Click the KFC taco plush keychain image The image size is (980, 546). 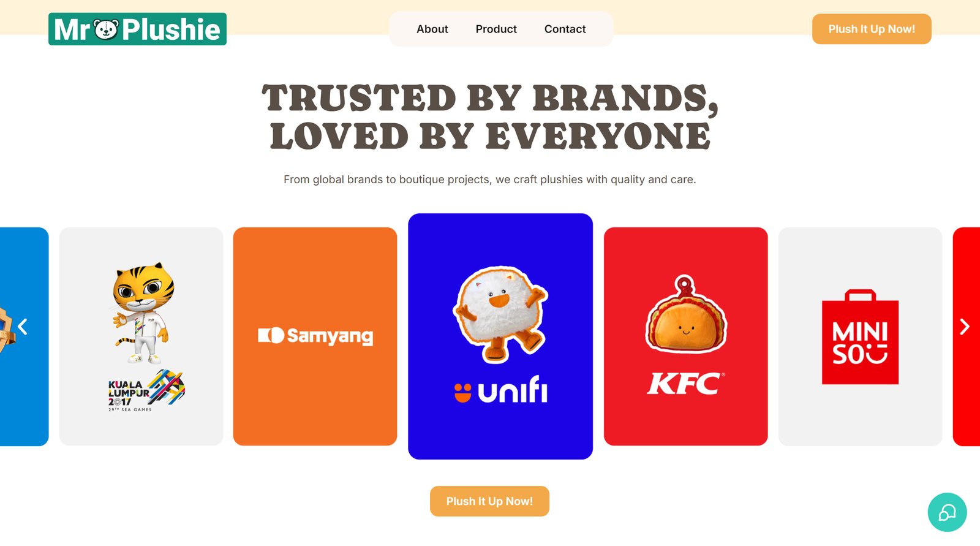[685, 314]
